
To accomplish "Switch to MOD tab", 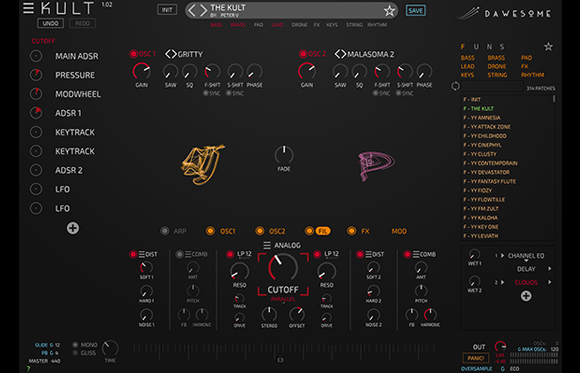I will coord(399,231).
